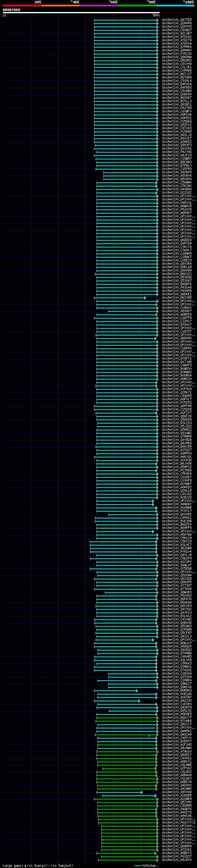This screenshot has height=868, width=197.
Task: Click the UniRef100_Q7QFT1 label
Action: pos(177,358)
